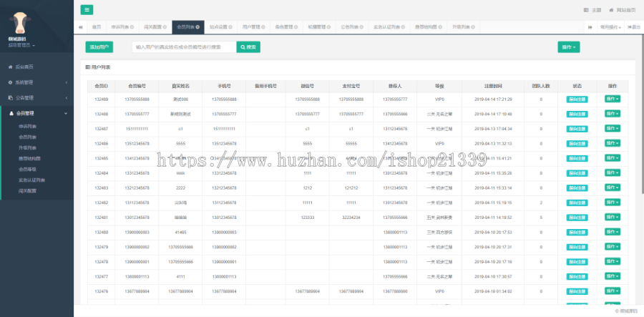Toggle the sidebar with the green hamburger button
This screenshot has height=317, width=644.
[x=87, y=10]
